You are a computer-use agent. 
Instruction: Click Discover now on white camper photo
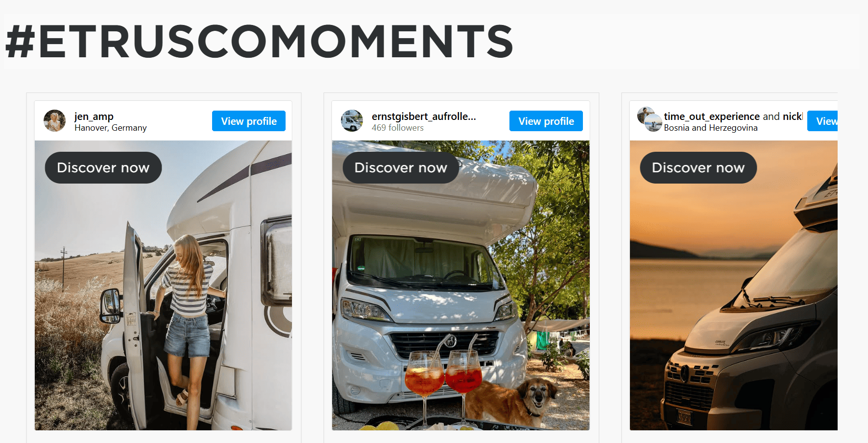pos(401,167)
